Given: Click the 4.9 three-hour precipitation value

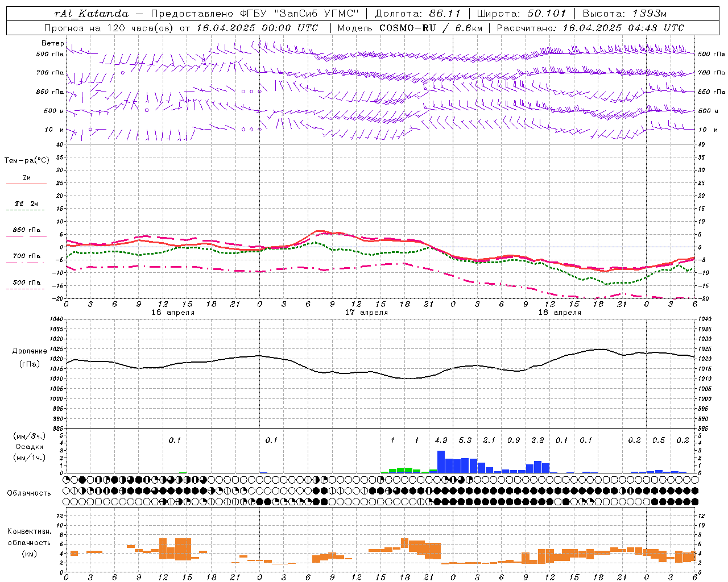Looking at the screenshot, I should [441, 440].
